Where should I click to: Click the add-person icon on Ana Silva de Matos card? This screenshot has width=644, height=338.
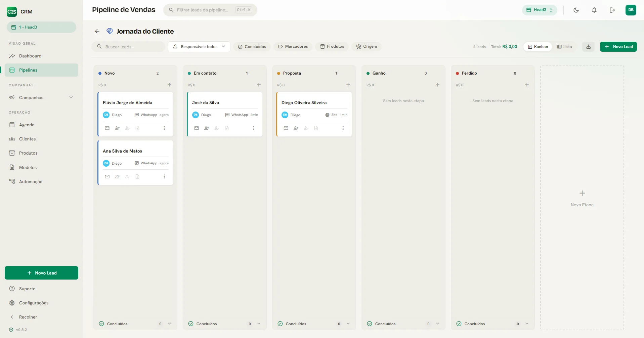click(117, 176)
